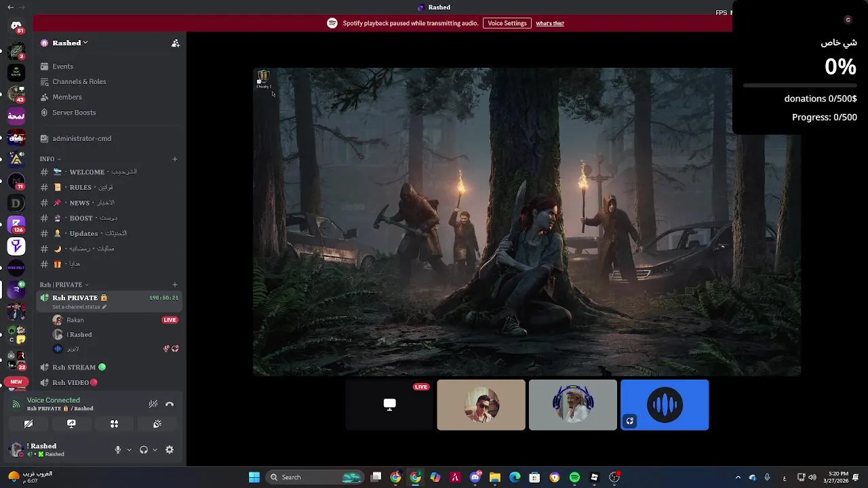The height and width of the screenshot is (488, 868).
Task: Open Discord direct messages home icon
Action: [16, 26]
